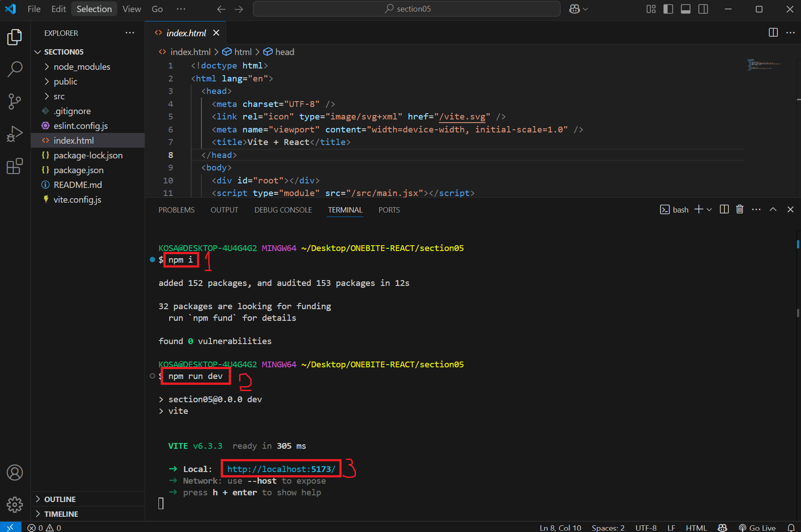Toggle Secondary Side Bar visibility
Image resolution: width=801 pixels, height=532 pixels.
pyautogui.click(x=703, y=9)
